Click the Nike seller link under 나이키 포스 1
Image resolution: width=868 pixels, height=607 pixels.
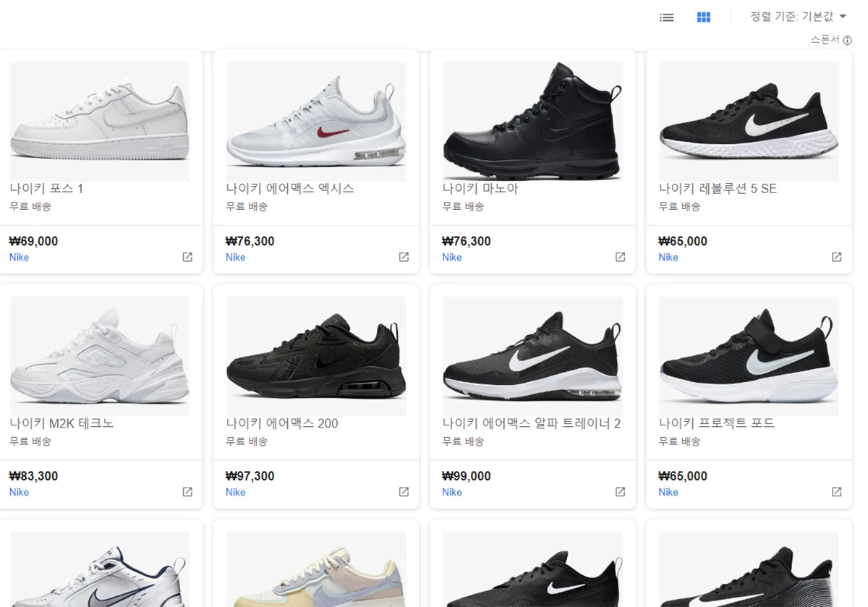tap(20, 258)
